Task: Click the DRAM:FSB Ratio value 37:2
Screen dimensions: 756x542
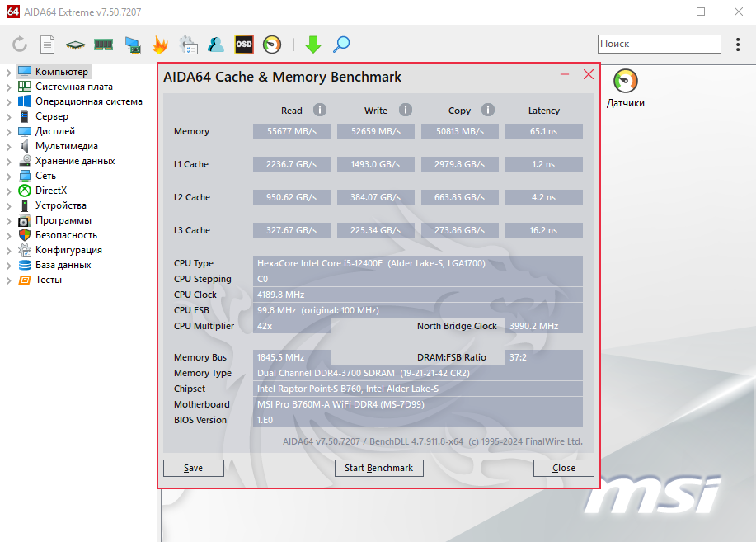Action: 544,358
